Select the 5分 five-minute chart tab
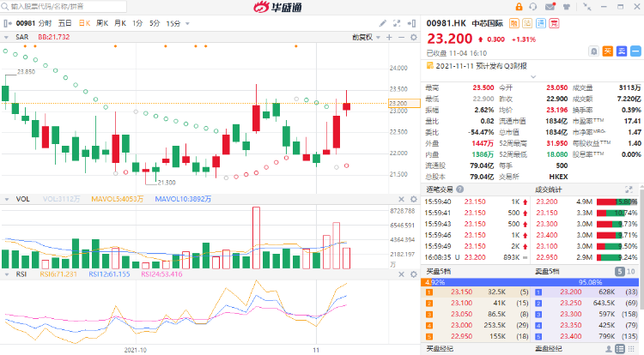The height and width of the screenshot is (355, 644). (155, 23)
